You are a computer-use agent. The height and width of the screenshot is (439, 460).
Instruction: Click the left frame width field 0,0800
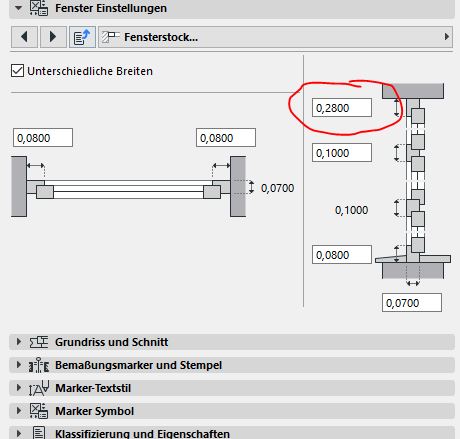click(x=43, y=137)
